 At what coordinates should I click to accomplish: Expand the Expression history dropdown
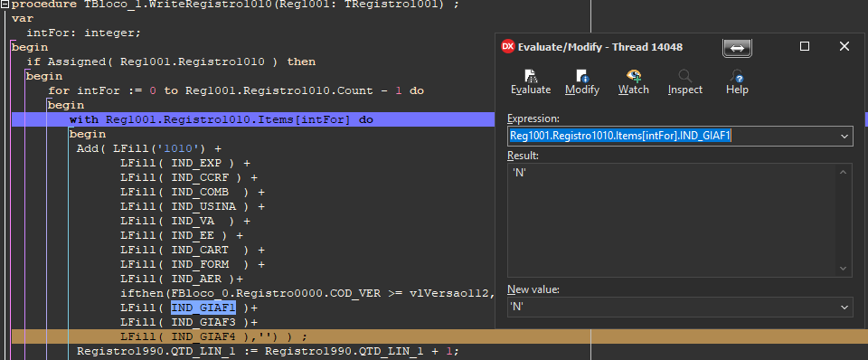(844, 137)
